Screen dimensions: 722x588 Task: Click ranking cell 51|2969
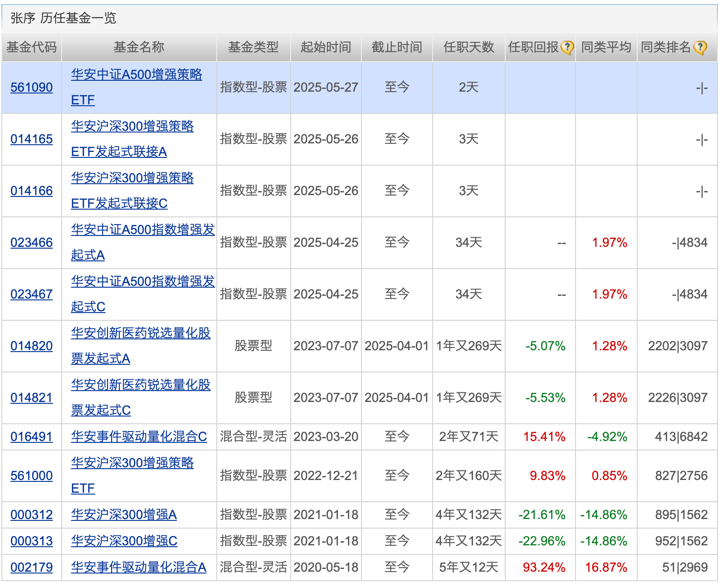(x=685, y=568)
